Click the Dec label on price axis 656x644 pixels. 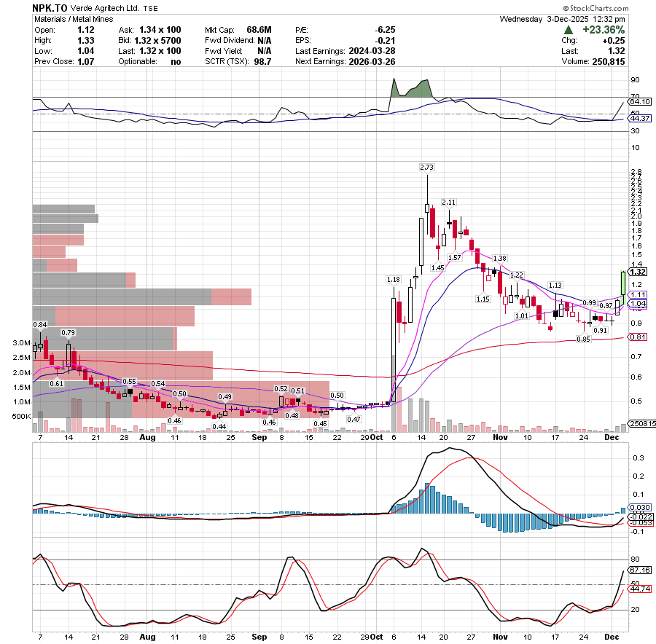tap(612, 437)
